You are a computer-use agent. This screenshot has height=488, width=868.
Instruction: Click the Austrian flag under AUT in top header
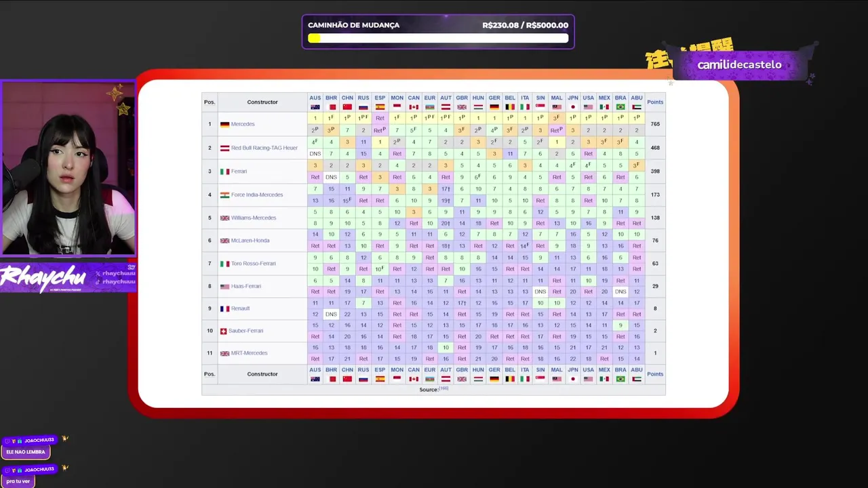[x=446, y=107]
